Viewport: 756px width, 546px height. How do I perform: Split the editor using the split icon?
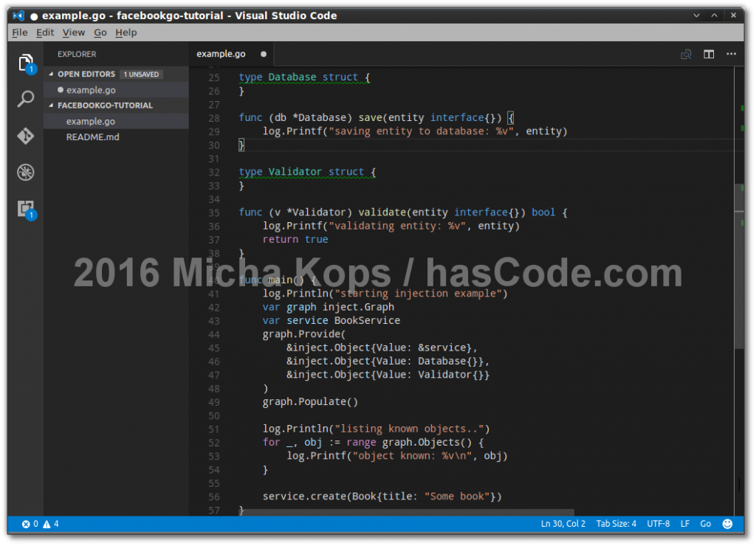pyautogui.click(x=708, y=54)
